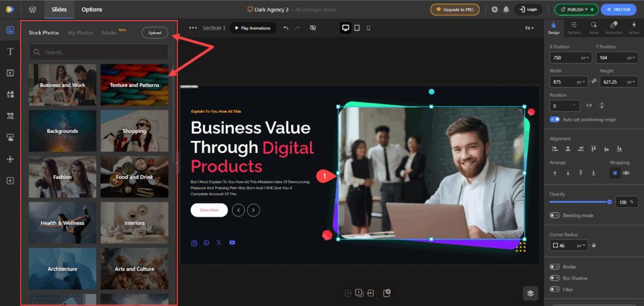
Task: Click the Upload button
Action: [155, 33]
